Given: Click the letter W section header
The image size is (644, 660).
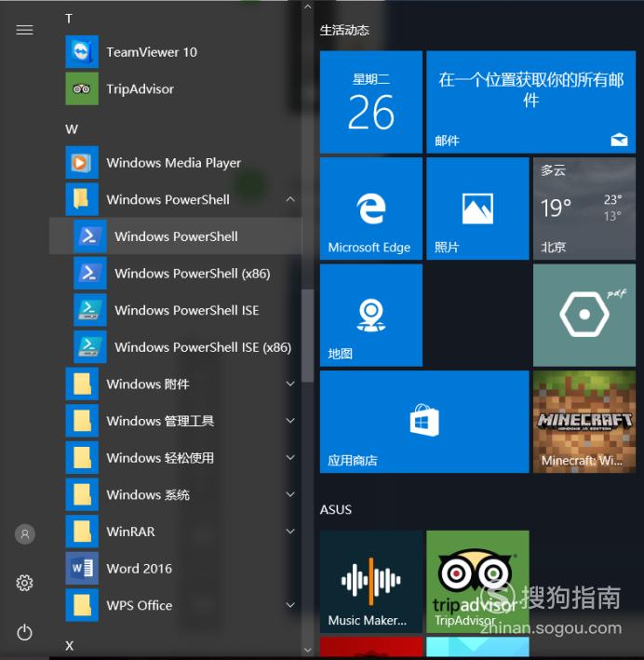Looking at the screenshot, I should point(72,129).
